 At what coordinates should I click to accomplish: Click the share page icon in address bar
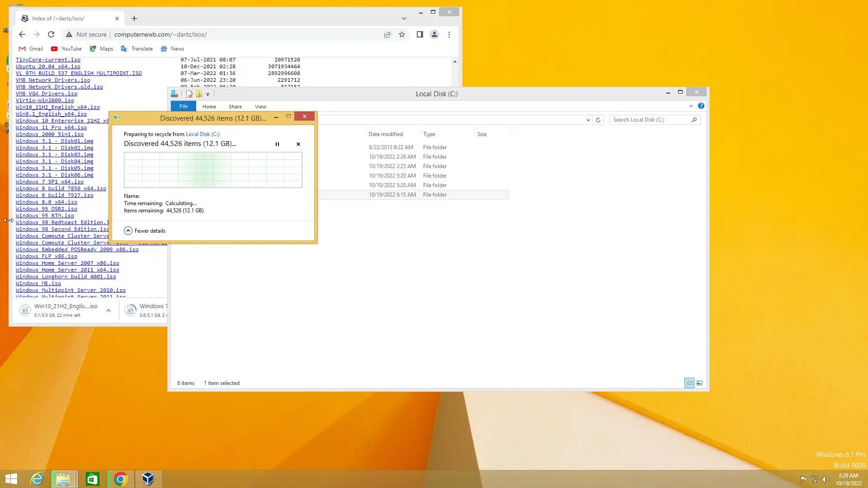[x=387, y=34]
